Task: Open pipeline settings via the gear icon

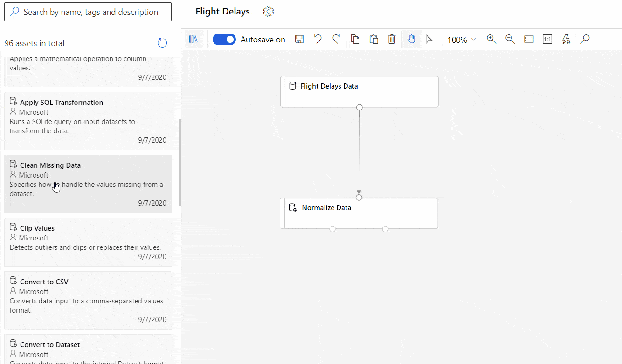Action: pyautogui.click(x=268, y=11)
